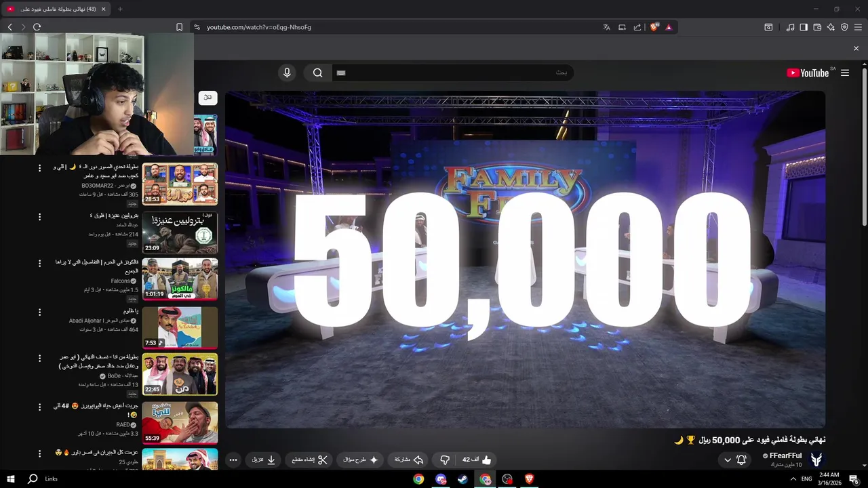Open the بترولبين عنيزة 23:09 thumbnail

tap(180, 232)
